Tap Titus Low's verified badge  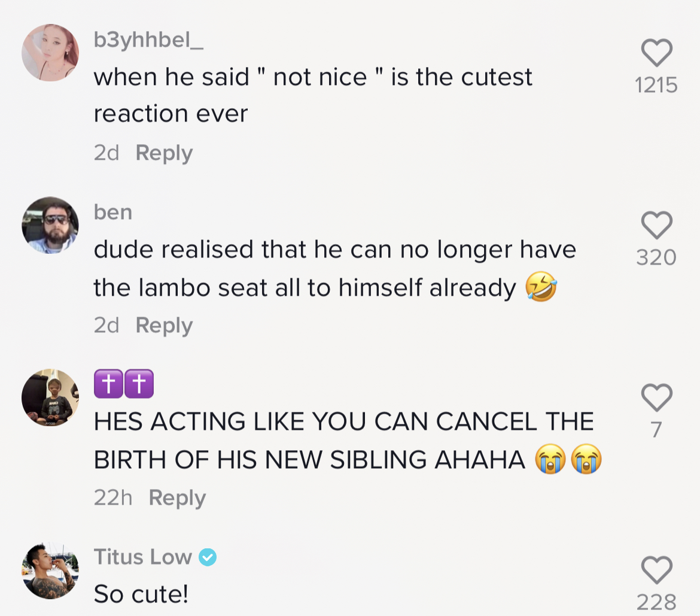(x=207, y=557)
